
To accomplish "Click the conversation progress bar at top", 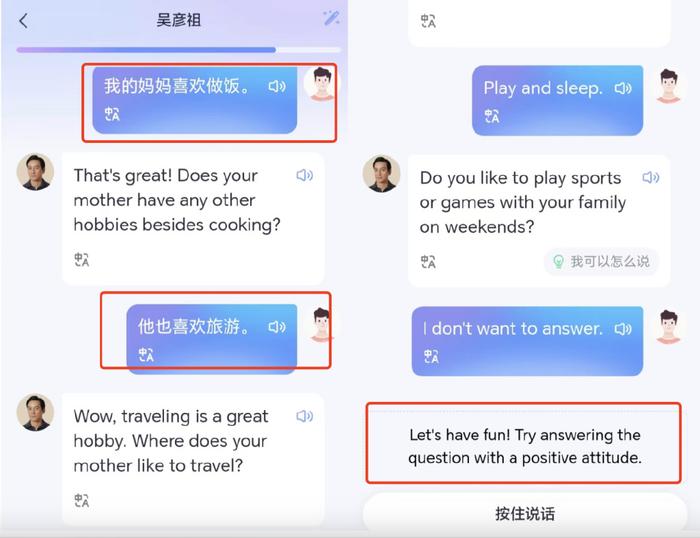I will pyautogui.click(x=179, y=50).
